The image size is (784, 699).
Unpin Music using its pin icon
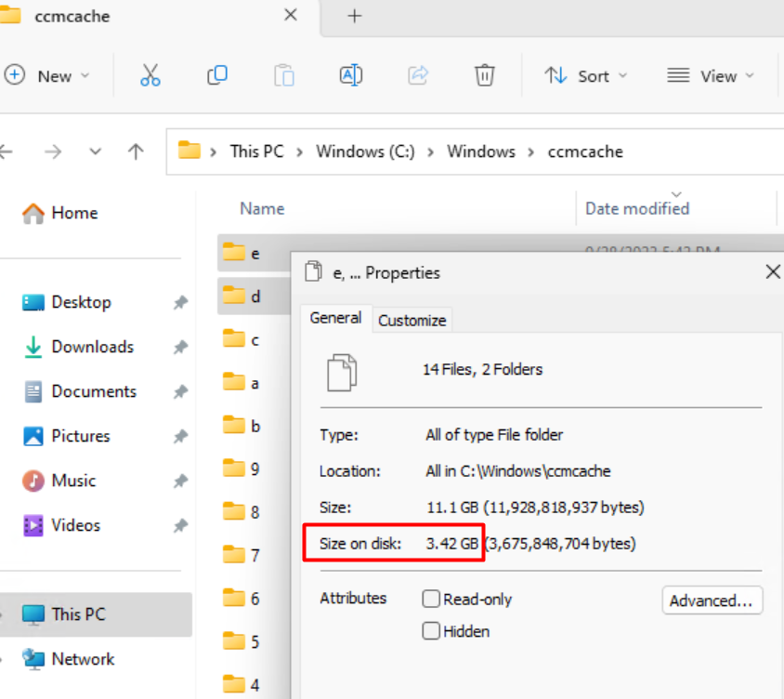click(180, 481)
